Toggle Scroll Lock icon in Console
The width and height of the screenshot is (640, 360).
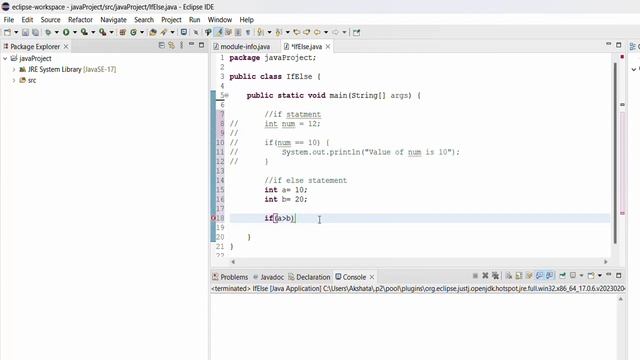click(519, 276)
